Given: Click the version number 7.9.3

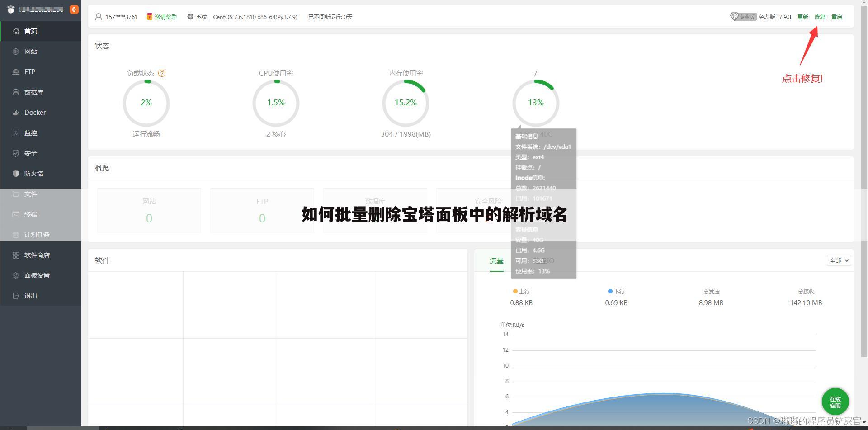Looking at the screenshot, I should click(x=785, y=17).
